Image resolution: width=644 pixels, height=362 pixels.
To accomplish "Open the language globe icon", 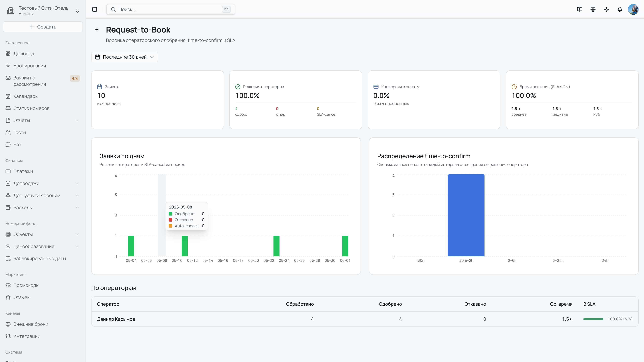I will 593,9.
